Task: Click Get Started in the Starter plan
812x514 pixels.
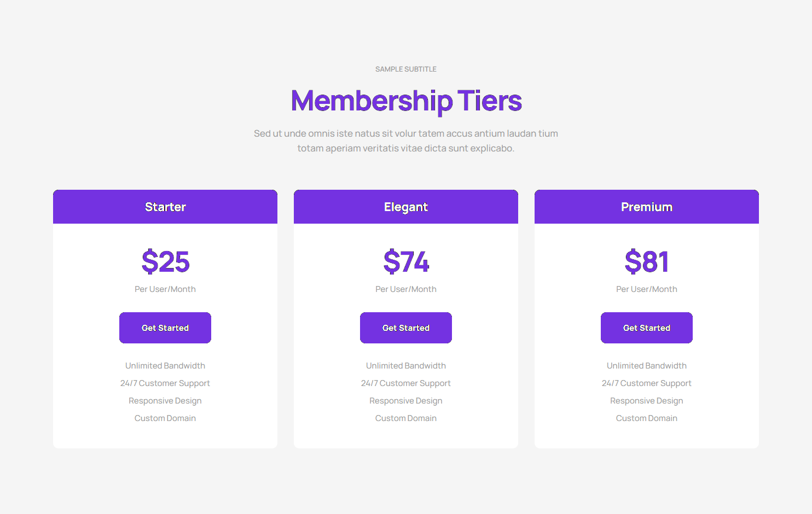Action: point(165,328)
